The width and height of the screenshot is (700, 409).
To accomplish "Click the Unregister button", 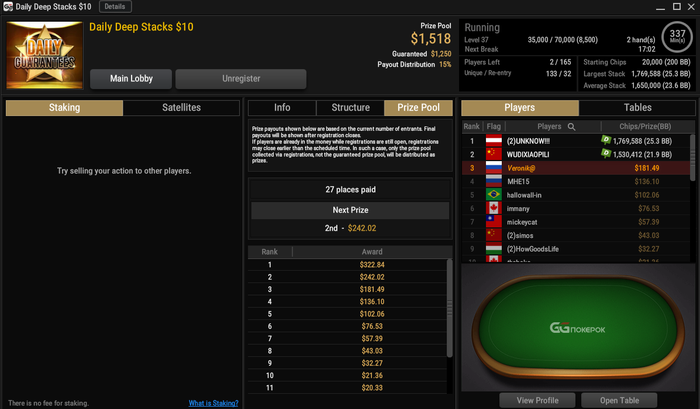I will tap(241, 79).
